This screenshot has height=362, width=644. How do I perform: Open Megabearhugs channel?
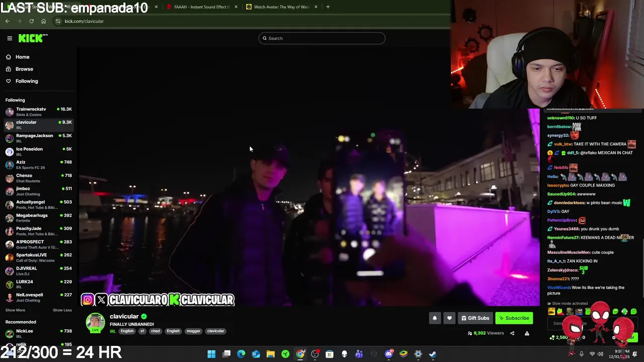tap(38, 218)
